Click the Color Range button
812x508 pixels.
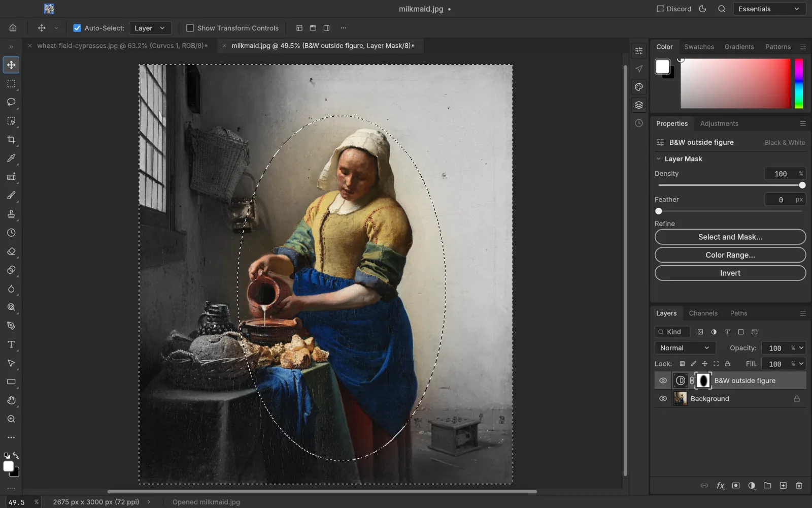730,255
